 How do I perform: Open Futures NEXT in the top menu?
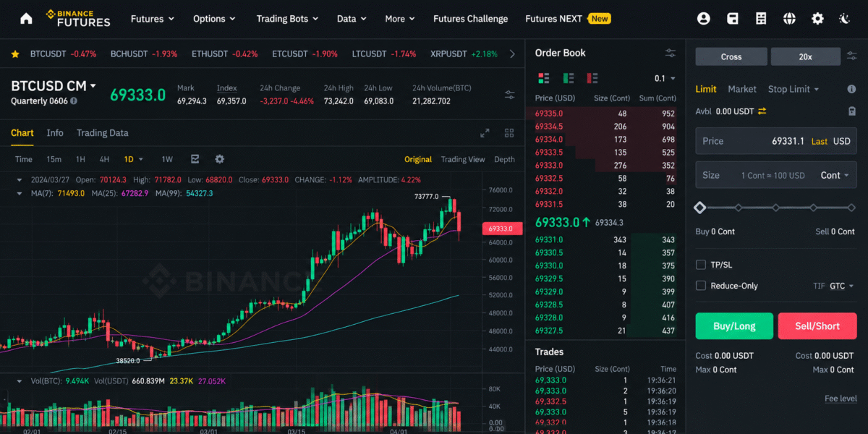pyautogui.click(x=569, y=19)
